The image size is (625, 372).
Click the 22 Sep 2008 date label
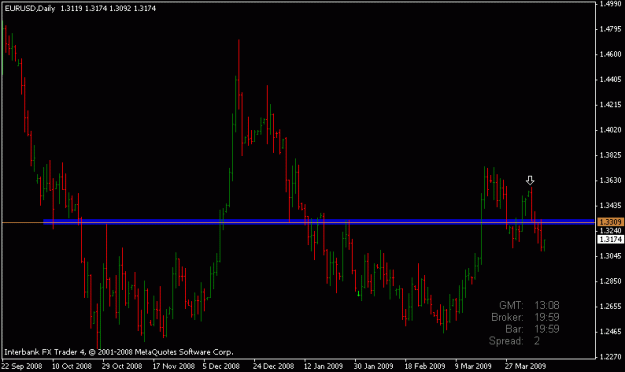(x=22, y=366)
